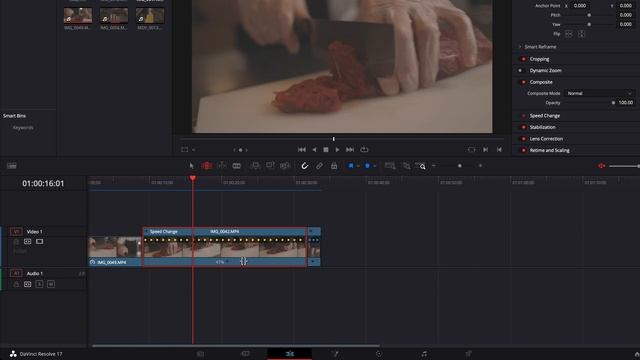640x360 pixels.
Task: Open the Fairlight page tab
Action: point(424,354)
